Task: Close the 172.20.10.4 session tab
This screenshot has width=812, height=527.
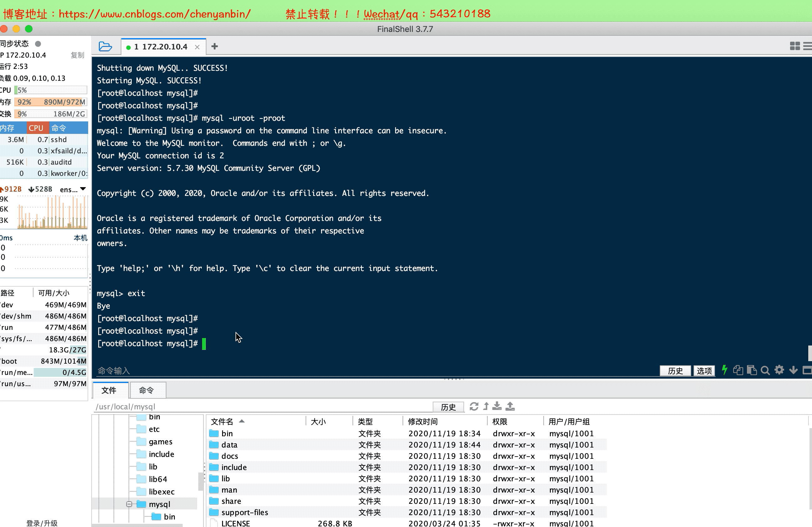Action: point(197,47)
